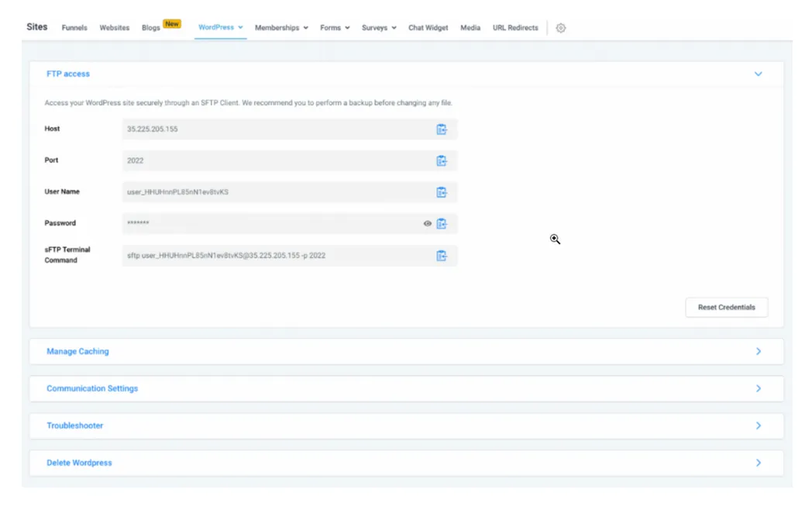Expand the Troubleshooter section
This screenshot has height=527, width=812.
[x=758, y=425]
